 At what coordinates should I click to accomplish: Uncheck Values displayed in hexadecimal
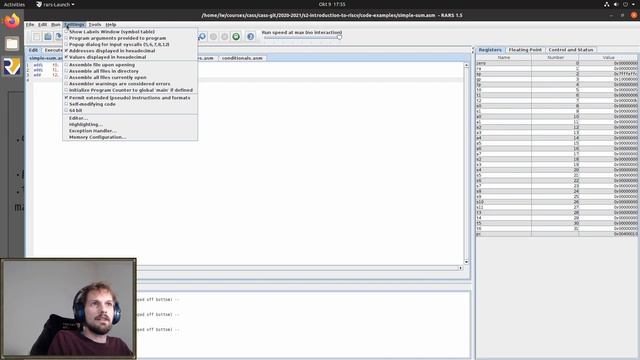tap(130, 57)
